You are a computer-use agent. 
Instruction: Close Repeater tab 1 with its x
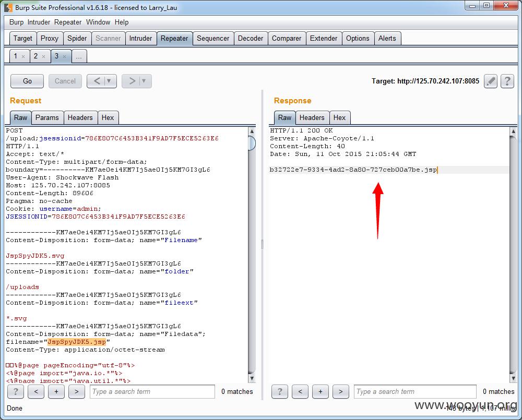point(23,56)
